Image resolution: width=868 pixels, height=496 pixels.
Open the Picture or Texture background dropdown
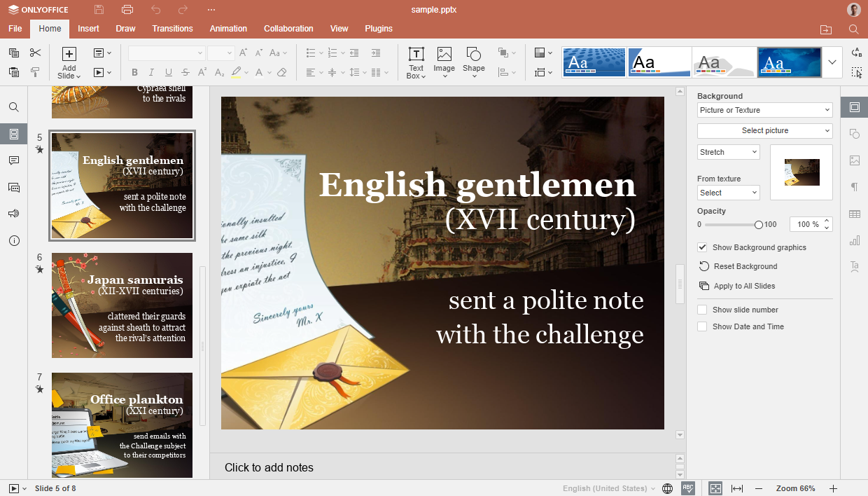click(764, 110)
